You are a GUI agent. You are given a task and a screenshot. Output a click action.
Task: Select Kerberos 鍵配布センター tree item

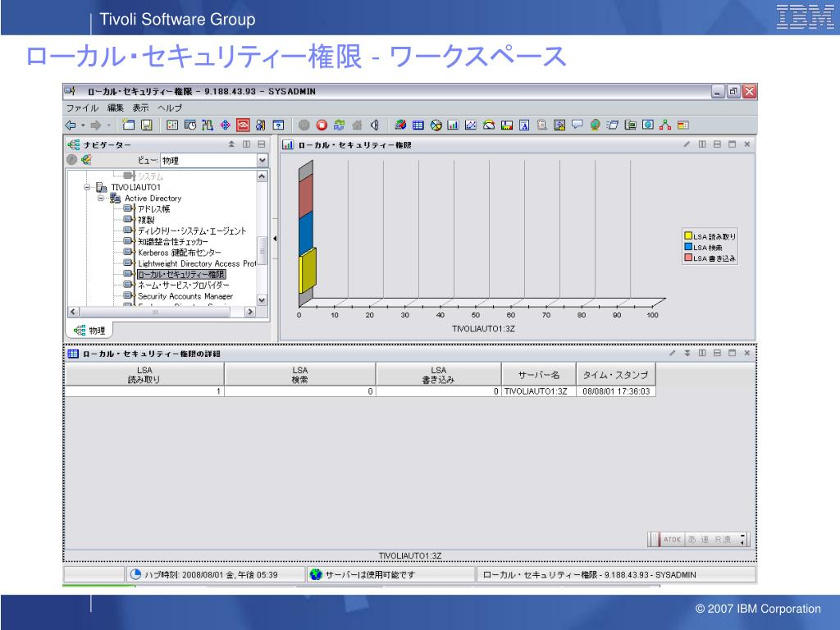point(179,253)
